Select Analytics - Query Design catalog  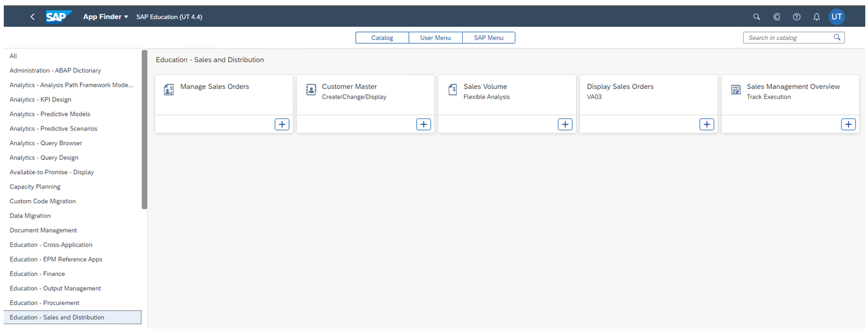click(x=72, y=158)
